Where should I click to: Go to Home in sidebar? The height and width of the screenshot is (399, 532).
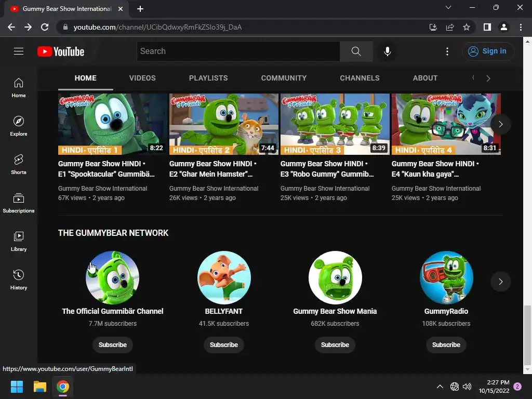click(19, 88)
